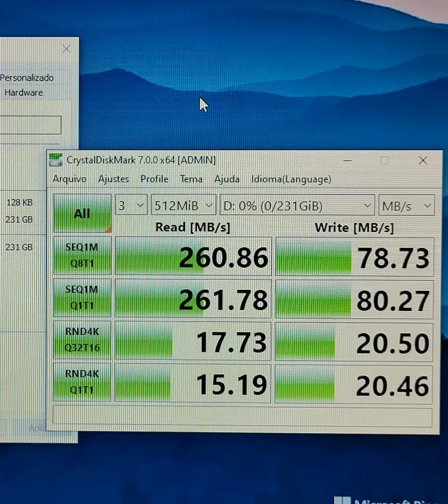Click the 261.78 read result
This screenshot has height=504, width=448.
click(x=193, y=299)
